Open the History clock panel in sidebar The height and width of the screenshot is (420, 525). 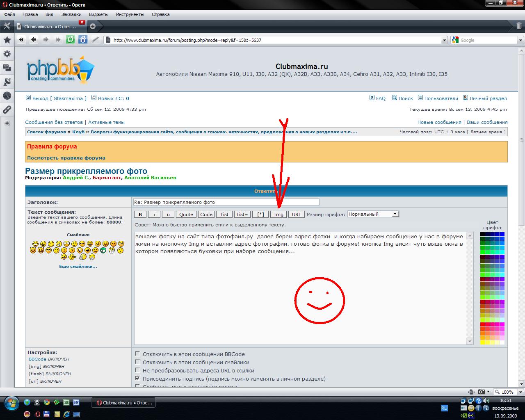coord(7,96)
